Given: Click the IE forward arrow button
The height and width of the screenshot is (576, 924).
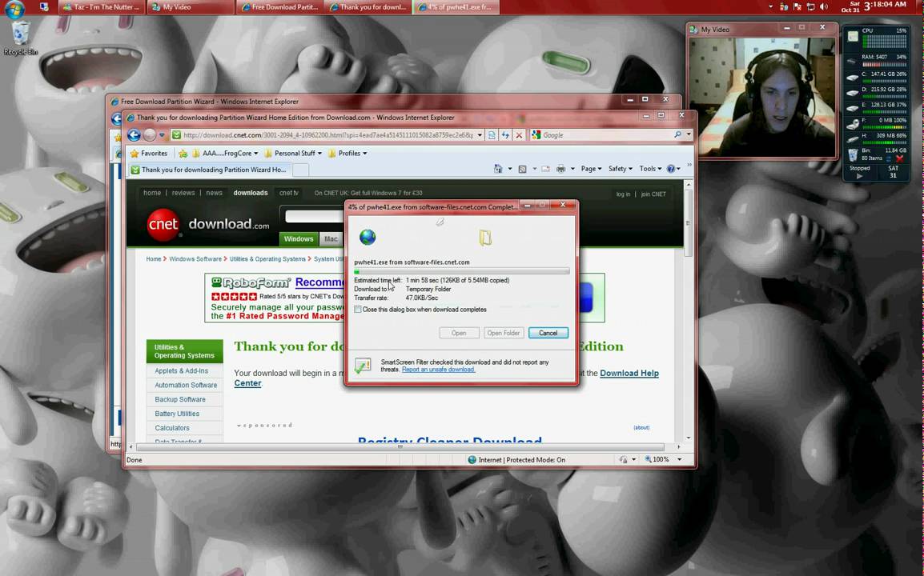Looking at the screenshot, I should click(150, 135).
